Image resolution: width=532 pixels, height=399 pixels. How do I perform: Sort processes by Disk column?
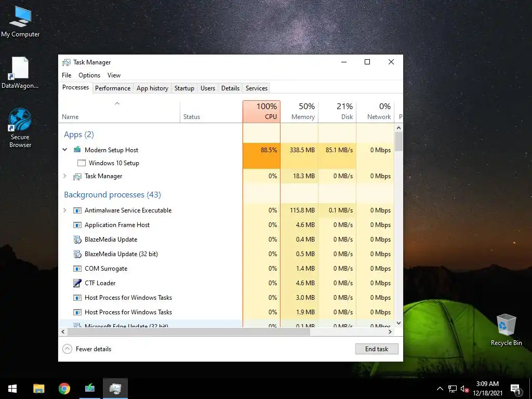337,112
